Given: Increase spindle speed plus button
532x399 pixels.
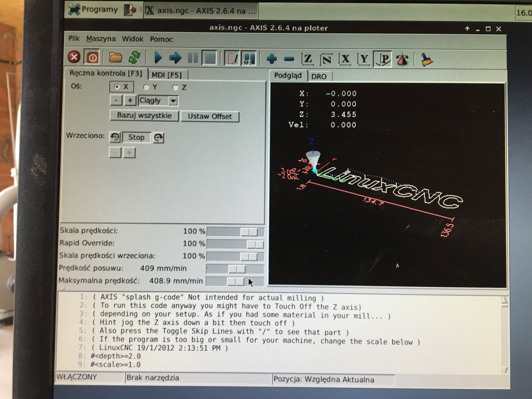Looking at the screenshot, I should 129,153.
